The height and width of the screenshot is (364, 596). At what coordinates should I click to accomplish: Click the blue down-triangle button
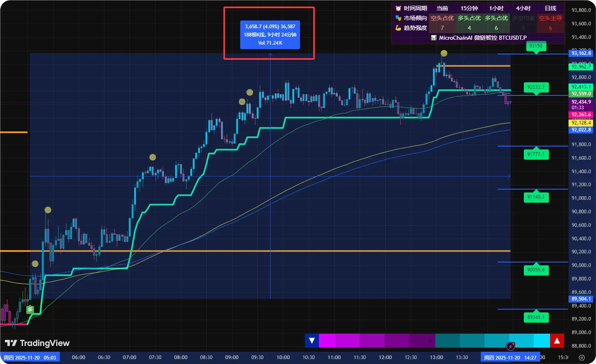point(312,341)
